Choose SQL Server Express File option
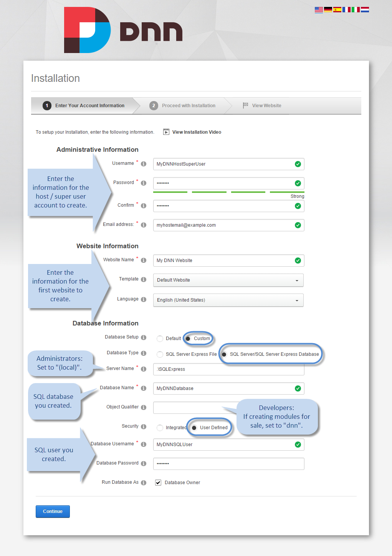 (x=160, y=354)
